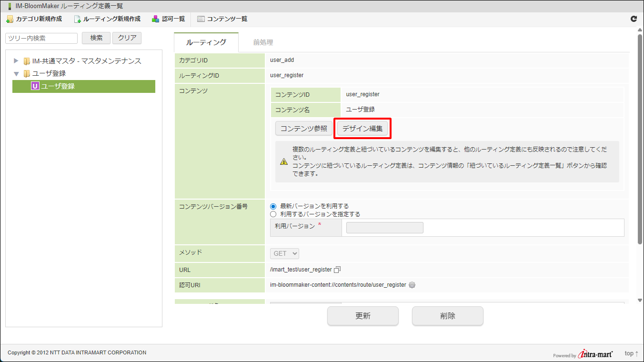Click the copy icon beside the URL
The height and width of the screenshot is (362, 644).
tap(337, 270)
